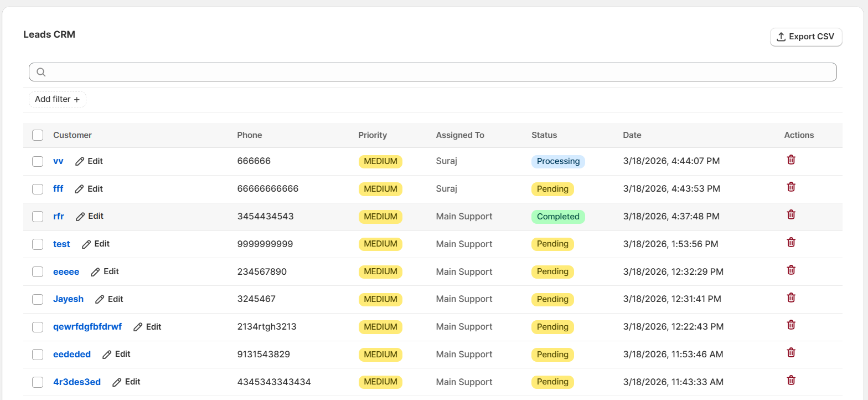Export leads using Export CSV button
The image size is (868, 400).
coord(805,37)
